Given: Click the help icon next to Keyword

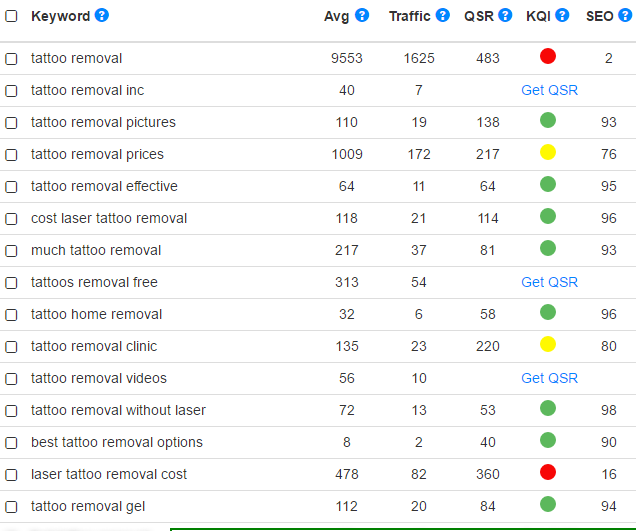Looking at the screenshot, I should point(102,15).
